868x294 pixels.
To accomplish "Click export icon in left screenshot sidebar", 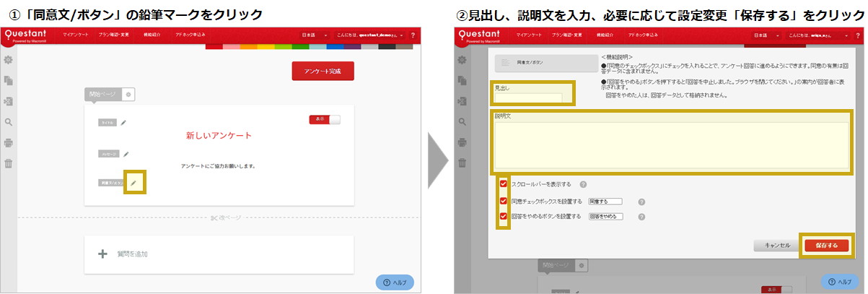I will pyautogui.click(x=9, y=101).
